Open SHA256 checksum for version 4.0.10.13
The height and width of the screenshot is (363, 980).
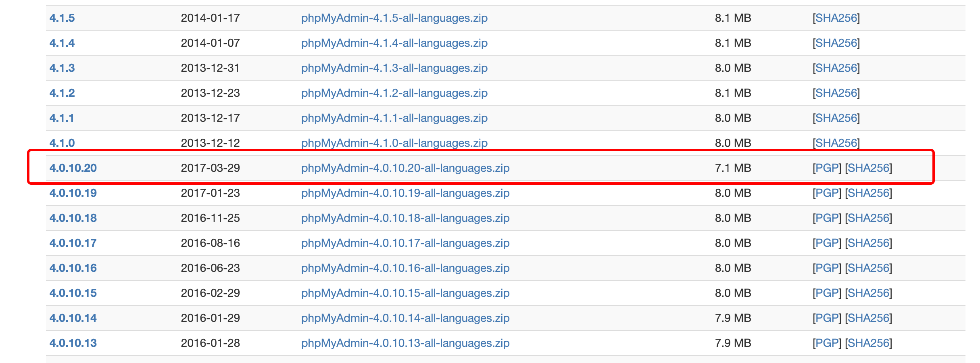click(x=869, y=343)
